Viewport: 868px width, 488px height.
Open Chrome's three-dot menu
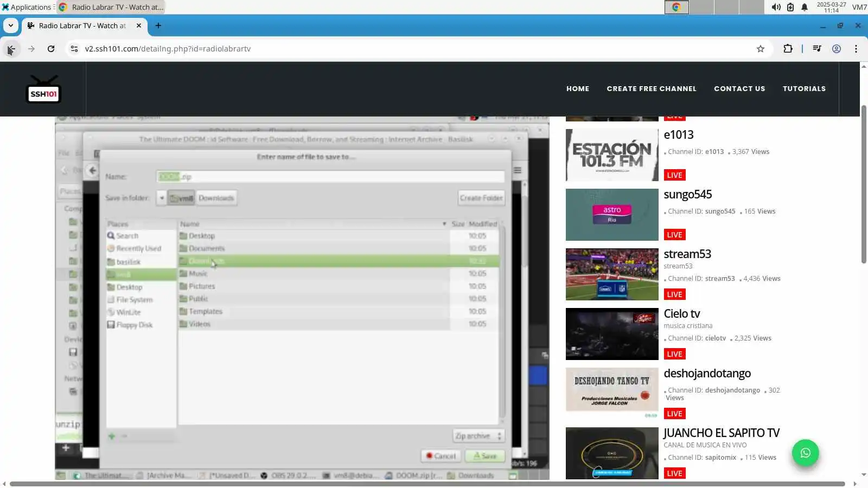(x=856, y=49)
